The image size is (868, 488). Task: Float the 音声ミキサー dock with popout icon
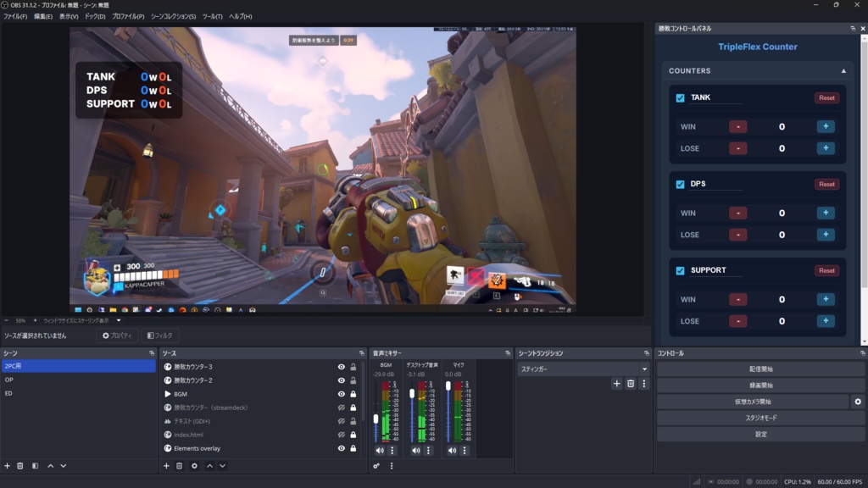point(508,353)
